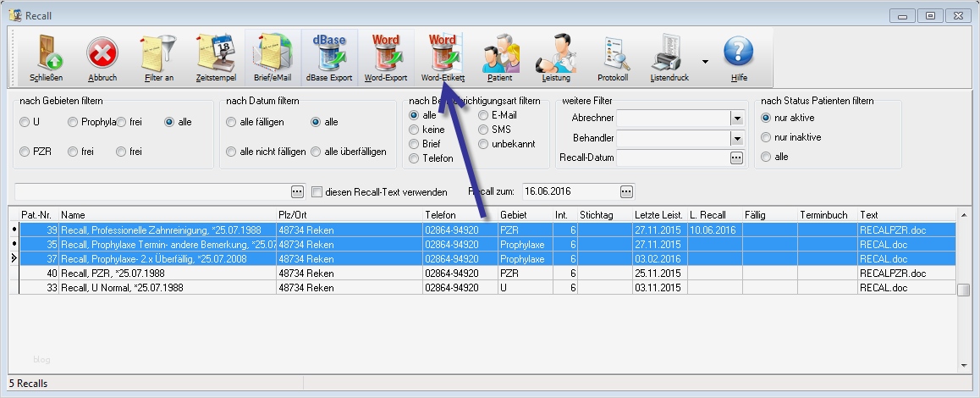Image resolution: width=980 pixels, height=398 pixels.
Task: Select row Recall, U Normal
Action: click(x=487, y=287)
